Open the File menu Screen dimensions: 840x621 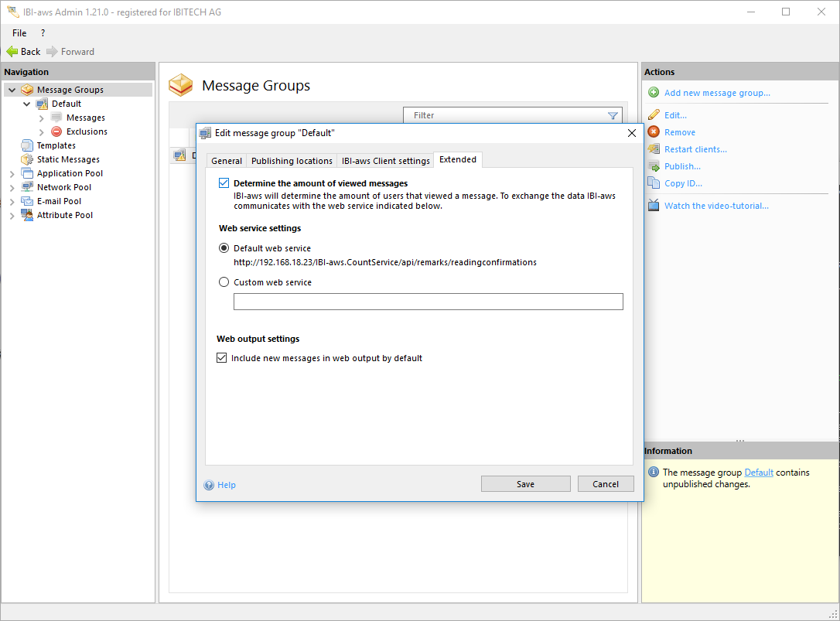click(19, 33)
